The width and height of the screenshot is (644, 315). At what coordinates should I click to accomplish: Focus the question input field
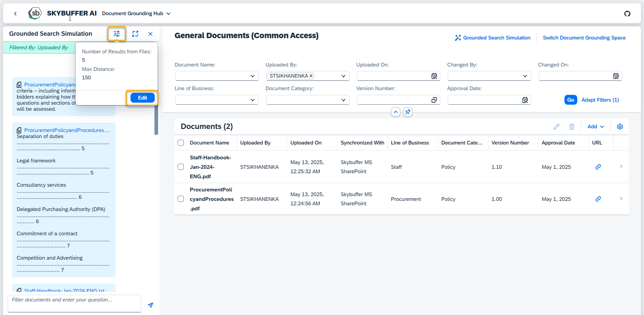(75, 304)
